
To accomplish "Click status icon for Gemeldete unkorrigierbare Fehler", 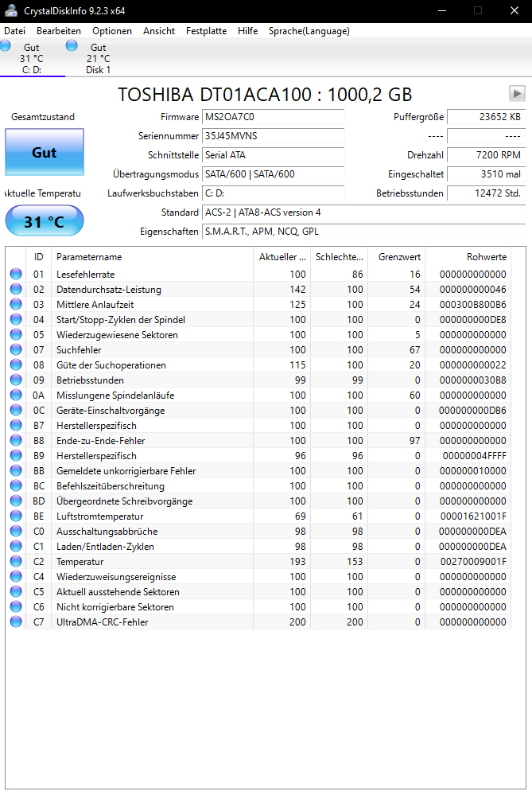I will pos(16,470).
